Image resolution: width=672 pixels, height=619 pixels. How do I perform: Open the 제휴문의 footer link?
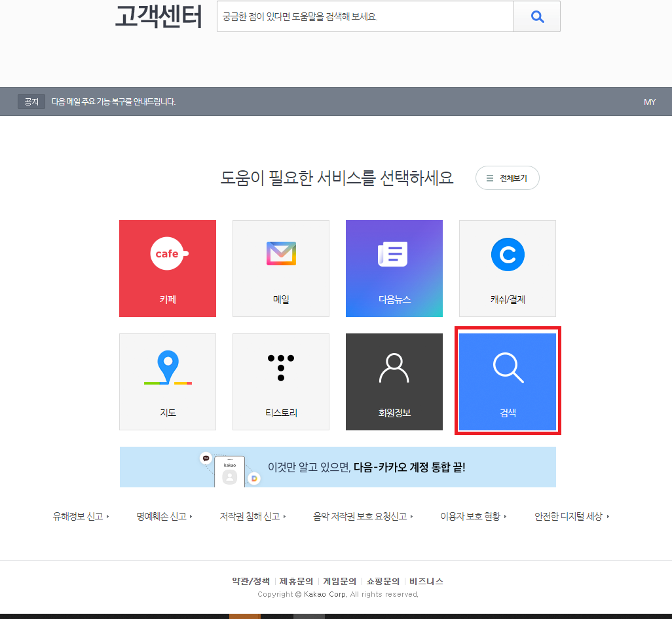click(296, 581)
